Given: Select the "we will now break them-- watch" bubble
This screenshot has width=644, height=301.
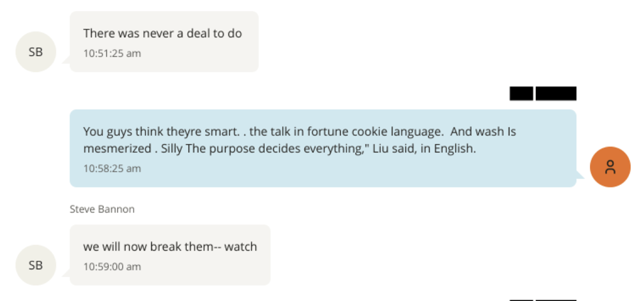Looking at the screenshot, I should click(170, 254).
